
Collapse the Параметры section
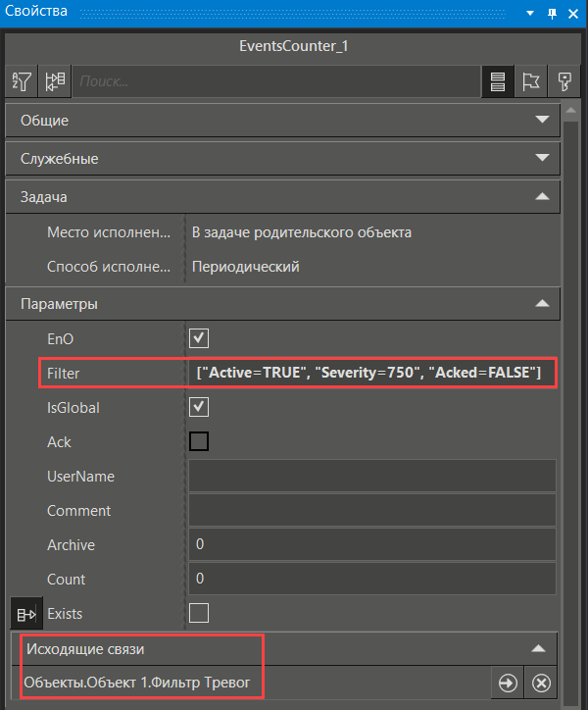(x=542, y=304)
